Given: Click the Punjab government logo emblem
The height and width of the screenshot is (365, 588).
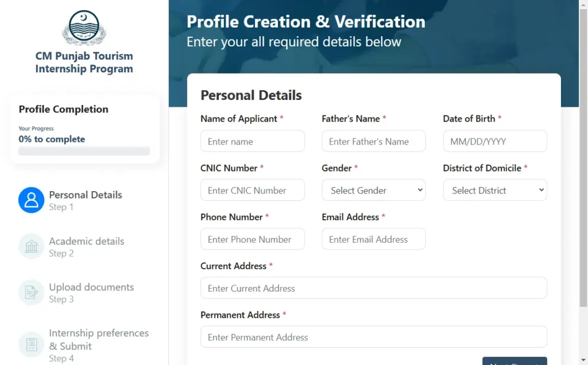Looking at the screenshot, I should (84, 28).
